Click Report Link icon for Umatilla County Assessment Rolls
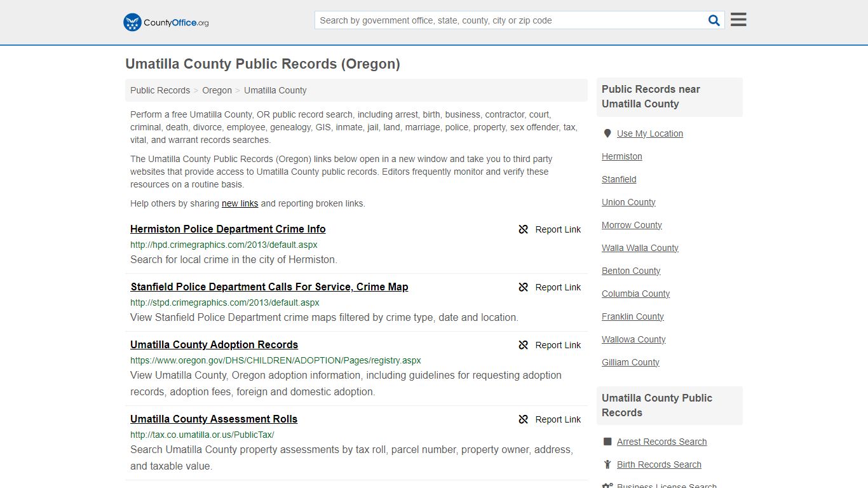 pyautogui.click(x=524, y=419)
